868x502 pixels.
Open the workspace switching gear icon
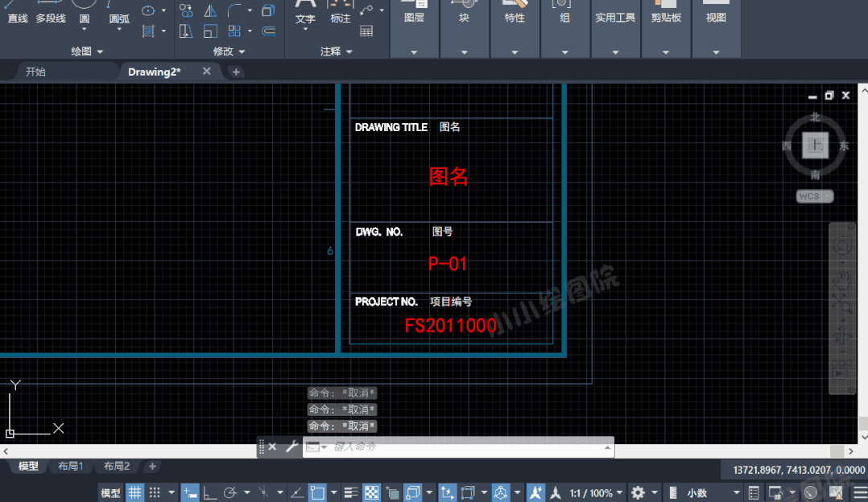coord(638,492)
